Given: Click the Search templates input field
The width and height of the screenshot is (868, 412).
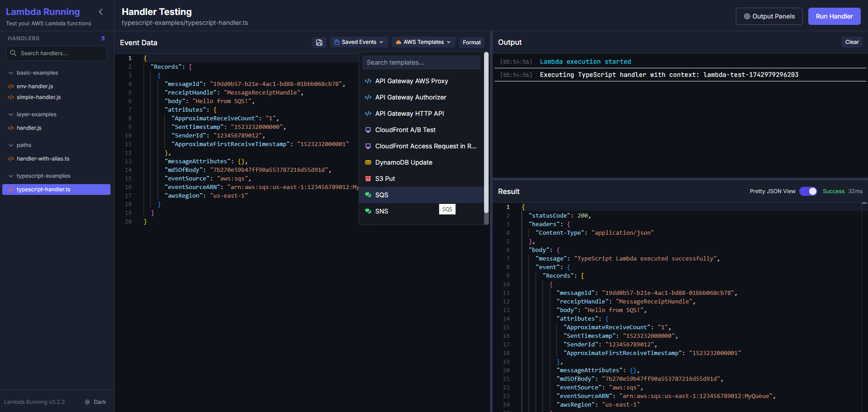Looking at the screenshot, I should [x=422, y=62].
